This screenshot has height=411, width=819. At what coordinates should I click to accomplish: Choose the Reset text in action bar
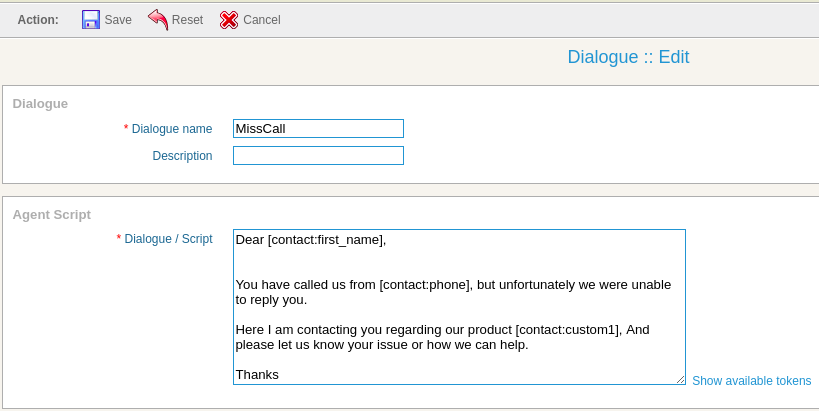[x=188, y=20]
